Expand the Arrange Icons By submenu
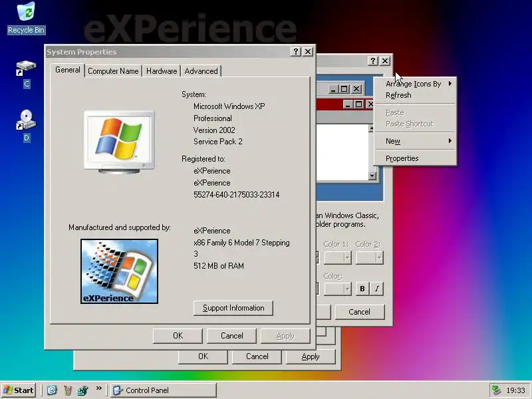 click(415, 84)
